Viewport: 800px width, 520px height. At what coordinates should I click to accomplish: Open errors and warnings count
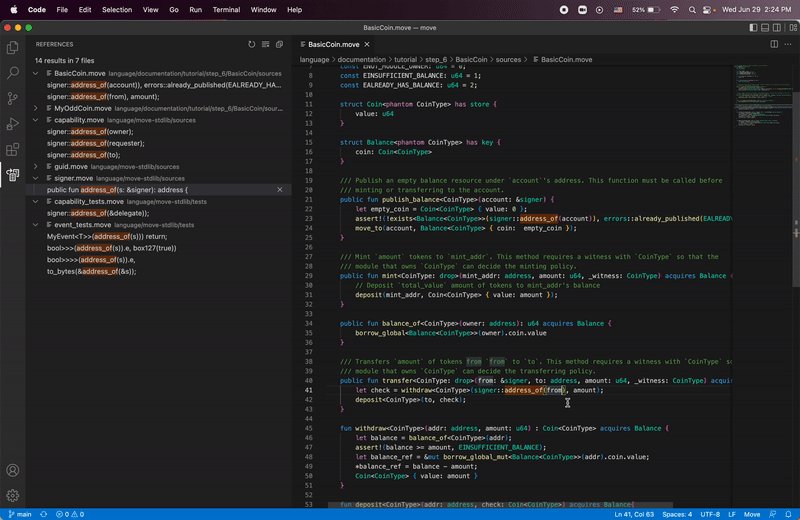pyautogui.click(x=70, y=514)
